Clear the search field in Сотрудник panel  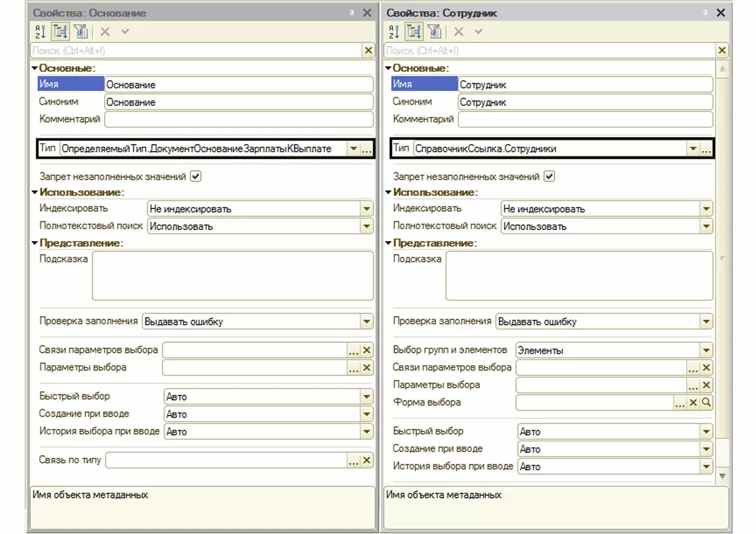click(x=721, y=50)
